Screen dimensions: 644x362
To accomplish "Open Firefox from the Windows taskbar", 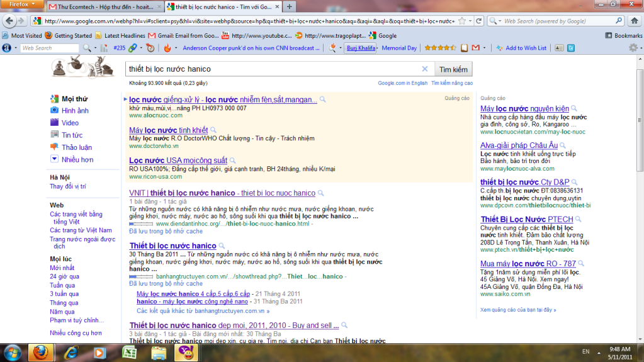I will click(x=41, y=353).
